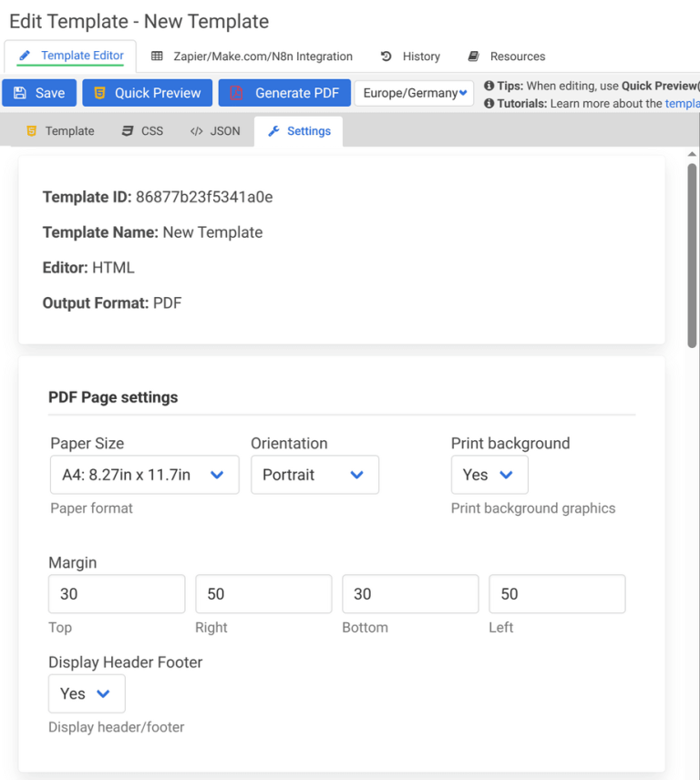This screenshot has height=780, width=700.
Task: Click the floppy disk Save icon
Action: (21, 92)
